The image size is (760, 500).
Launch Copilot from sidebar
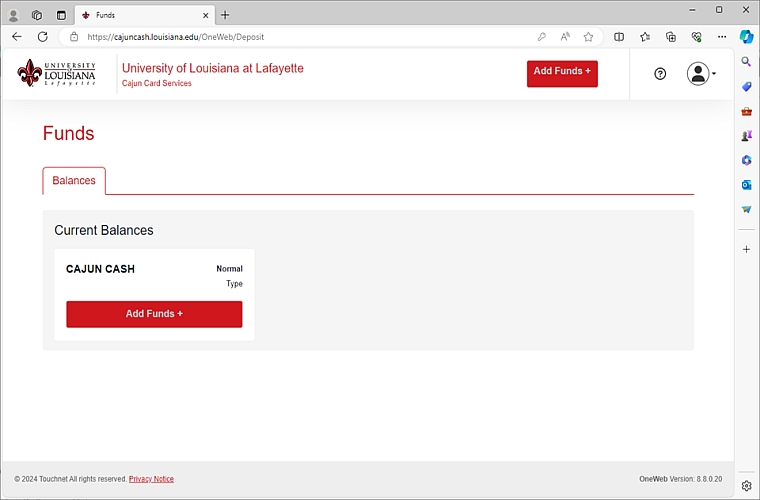pyautogui.click(x=746, y=37)
